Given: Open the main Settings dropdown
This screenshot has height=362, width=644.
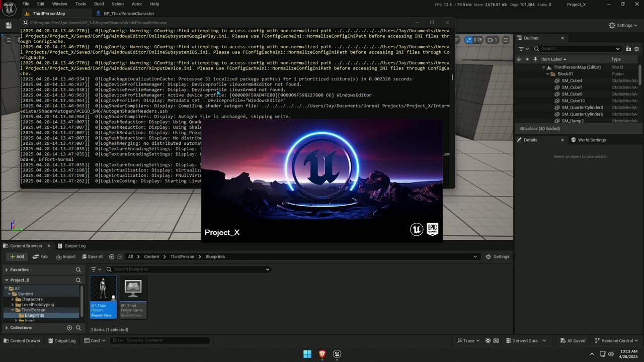Looking at the screenshot, I should tap(623, 25).
